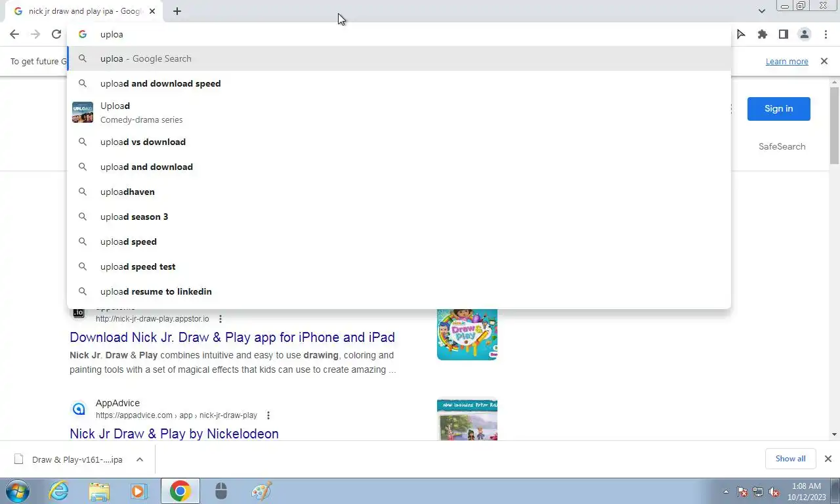Open Windows Media Player from taskbar

[138, 491]
